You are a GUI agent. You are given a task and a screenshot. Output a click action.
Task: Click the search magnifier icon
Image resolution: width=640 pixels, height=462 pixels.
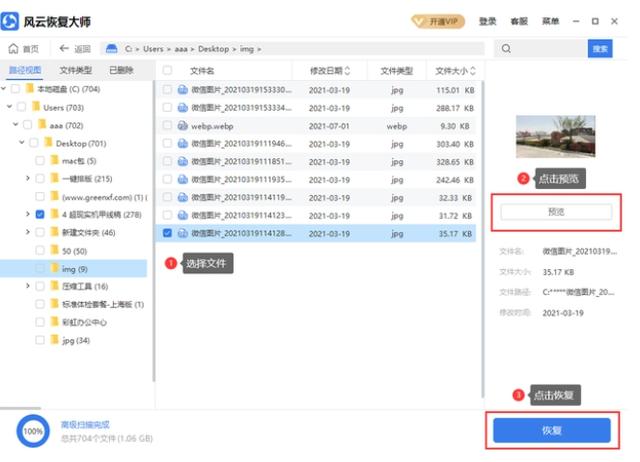pos(506,49)
